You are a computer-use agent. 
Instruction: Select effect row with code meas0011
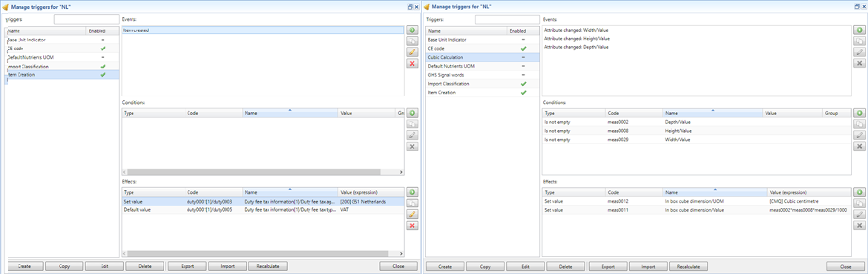696,210
